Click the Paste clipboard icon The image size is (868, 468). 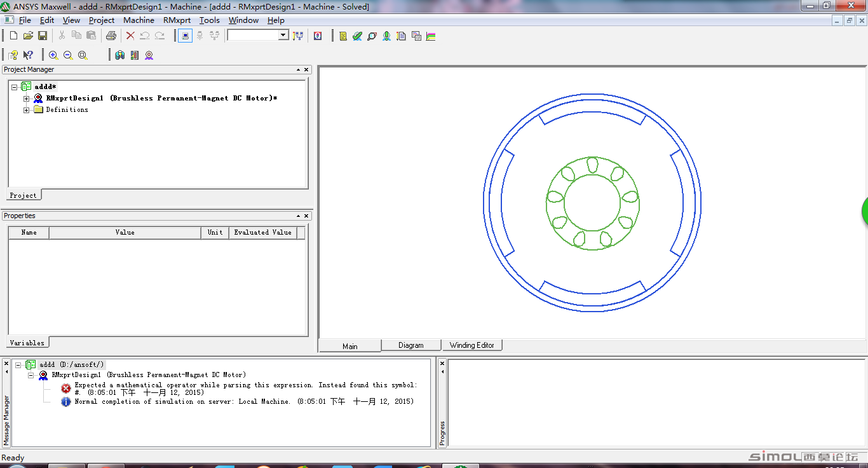coord(91,36)
